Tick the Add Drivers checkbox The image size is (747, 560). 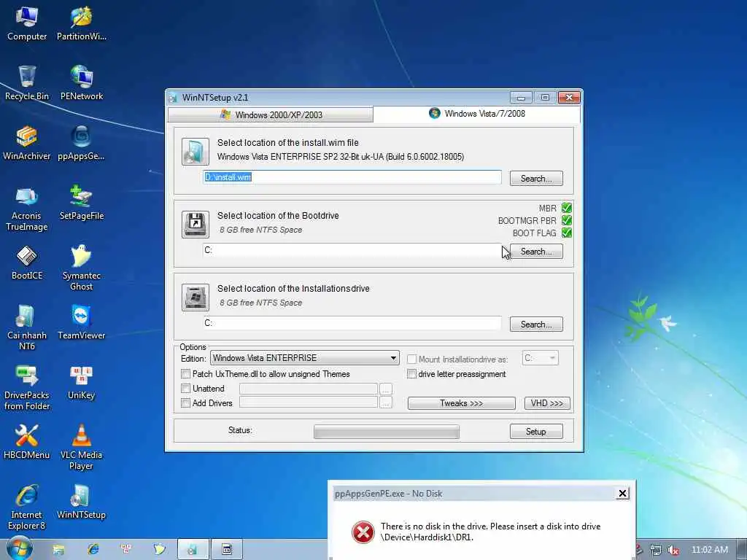186,402
